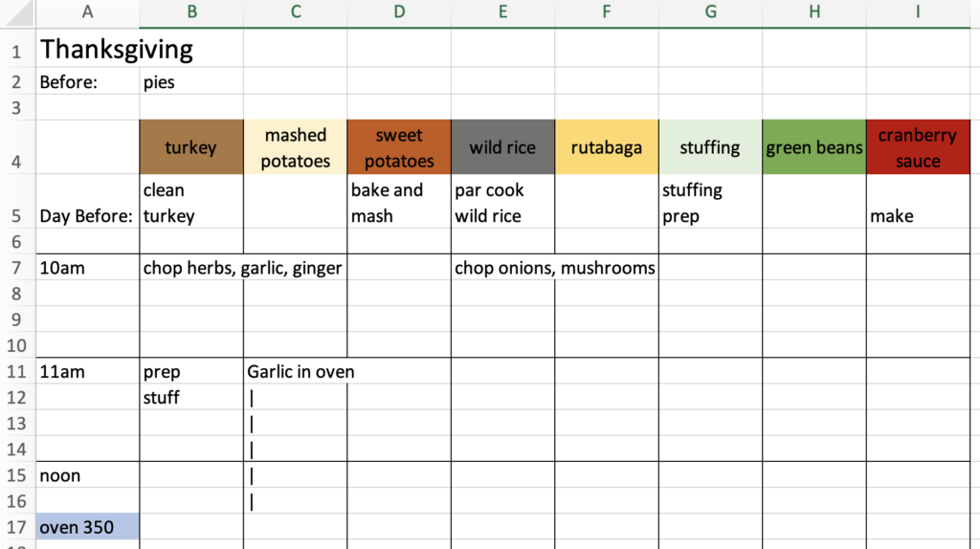Click the pies cell in row 2
The height and width of the screenshot is (549, 980).
191,82
